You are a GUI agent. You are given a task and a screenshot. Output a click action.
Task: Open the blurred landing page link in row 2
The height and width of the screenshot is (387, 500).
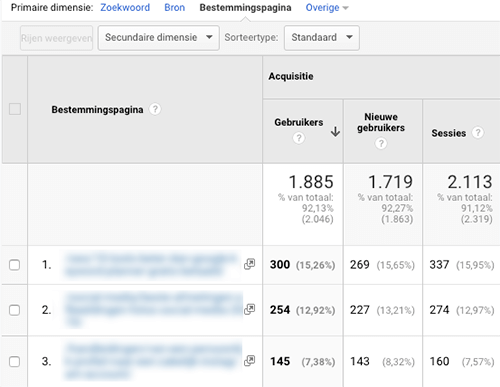tap(153, 310)
